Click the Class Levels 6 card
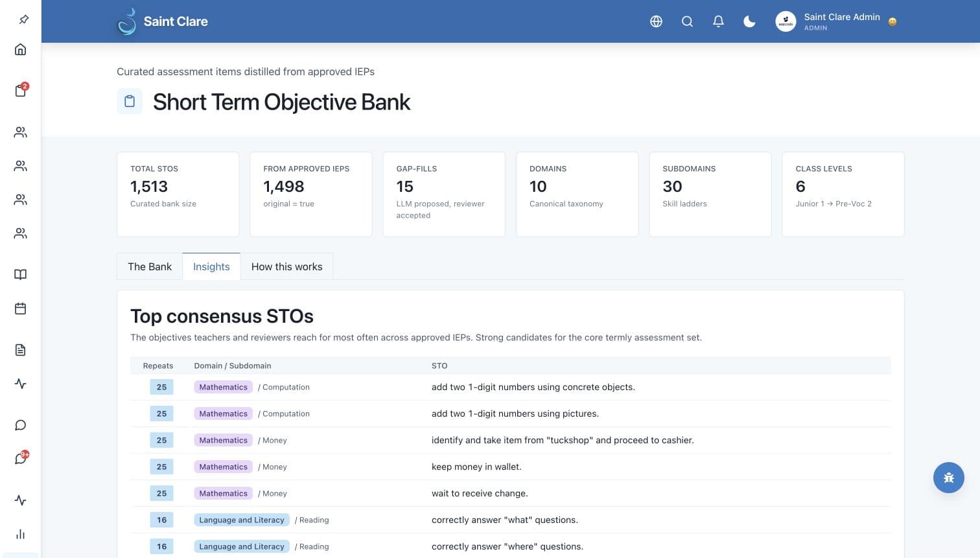Image resolution: width=980 pixels, height=558 pixels. (843, 194)
